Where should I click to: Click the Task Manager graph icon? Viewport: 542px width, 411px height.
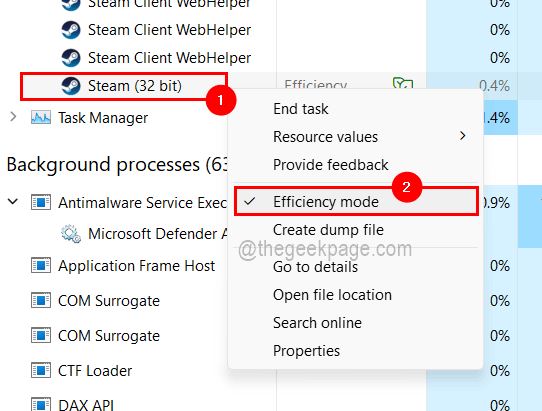coord(41,118)
